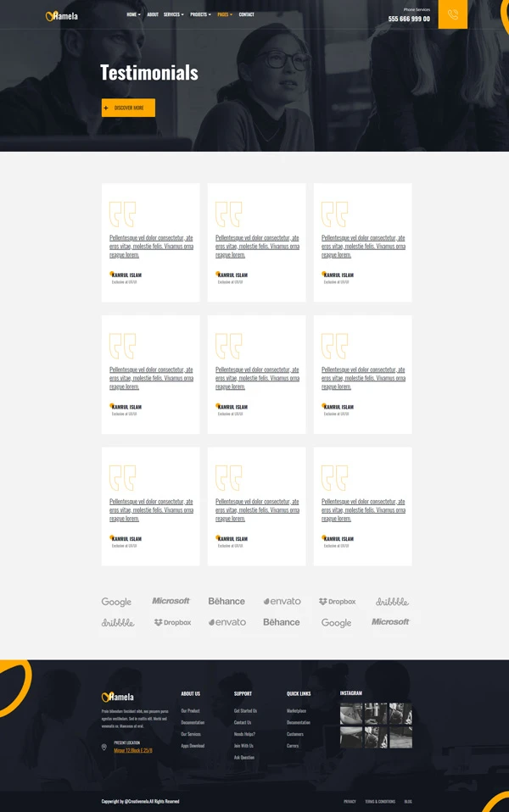Viewport: 509px width, 812px height.
Task: Open the Contact menu item
Action: click(246, 14)
